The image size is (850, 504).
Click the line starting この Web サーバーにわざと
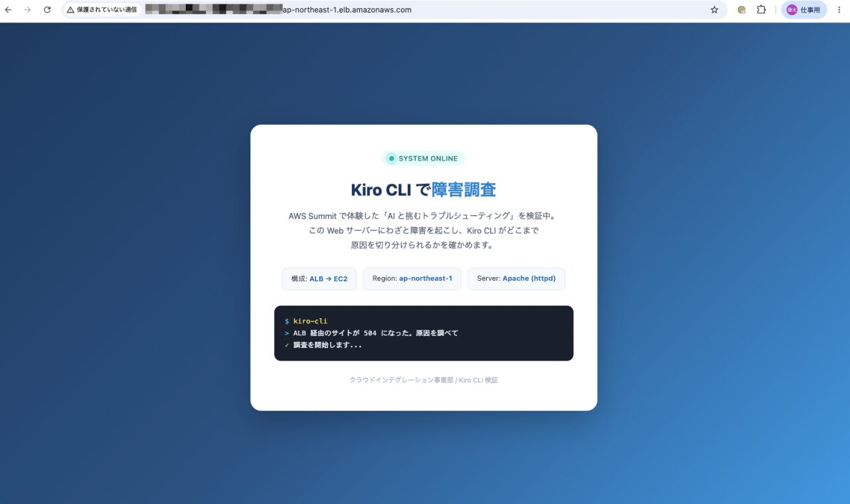(x=424, y=231)
